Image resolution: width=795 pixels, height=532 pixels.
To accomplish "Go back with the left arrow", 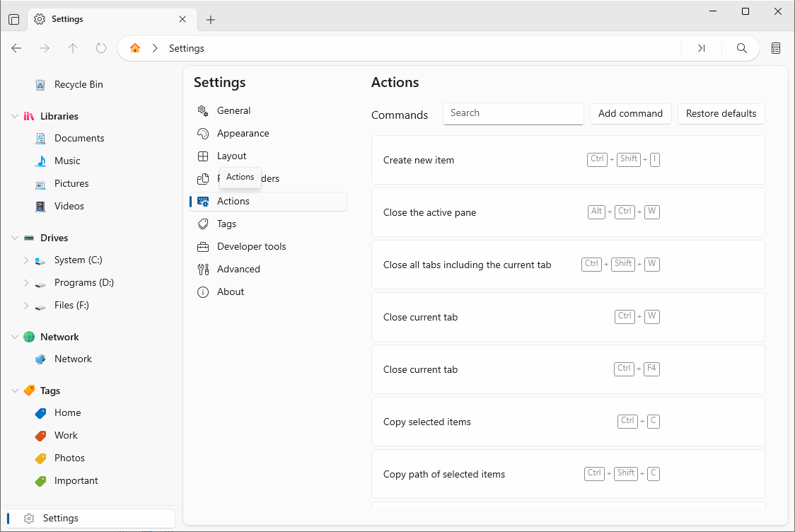I will point(16,48).
